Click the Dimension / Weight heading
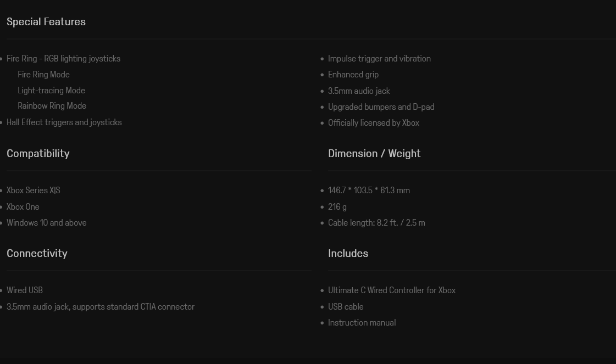 pos(374,154)
